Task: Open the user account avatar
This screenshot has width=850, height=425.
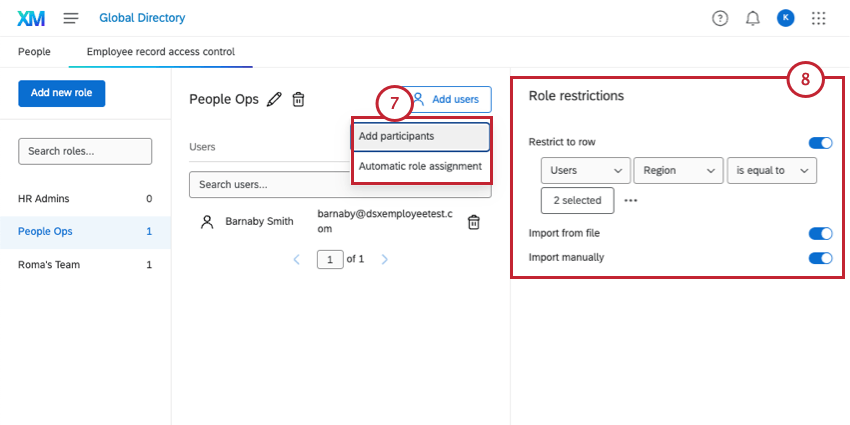Action: [786, 18]
